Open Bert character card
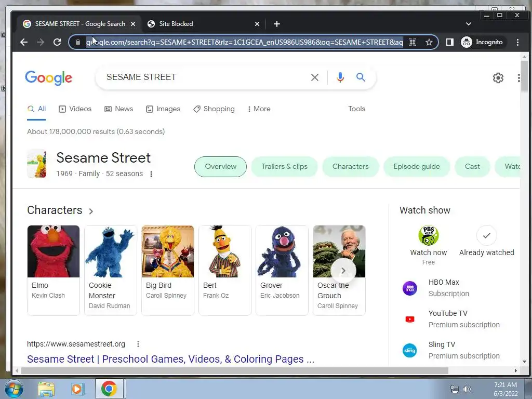This screenshot has width=532, height=399. 225,270
